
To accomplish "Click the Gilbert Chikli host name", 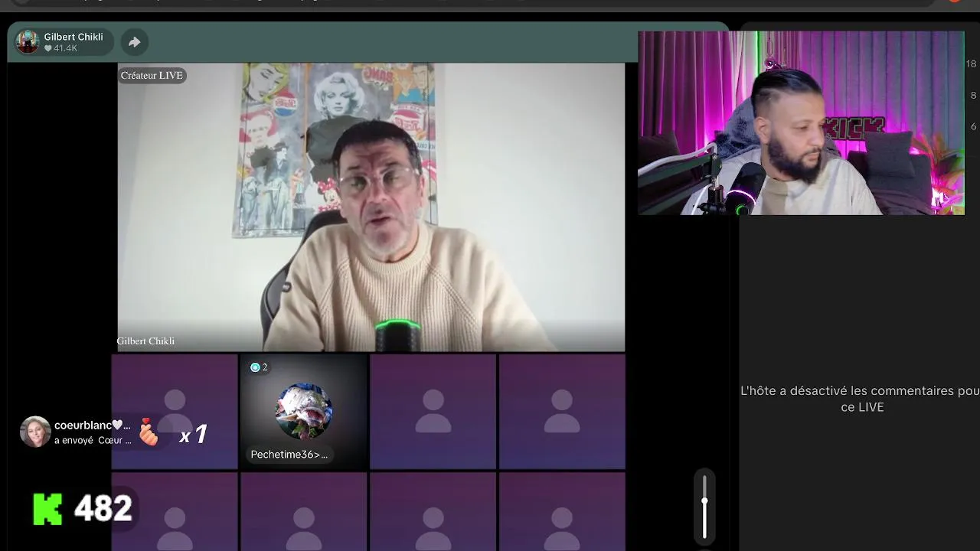I will tap(73, 37).
